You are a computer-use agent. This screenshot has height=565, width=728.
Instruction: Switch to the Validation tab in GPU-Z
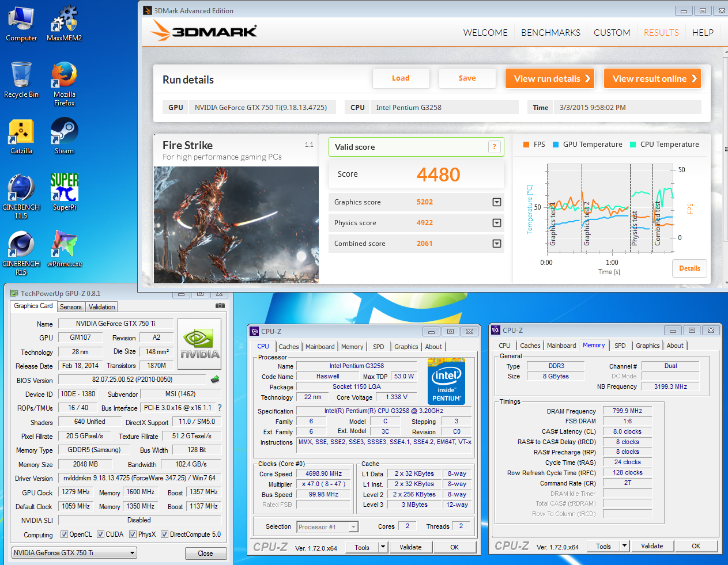(x=102, y=307)
